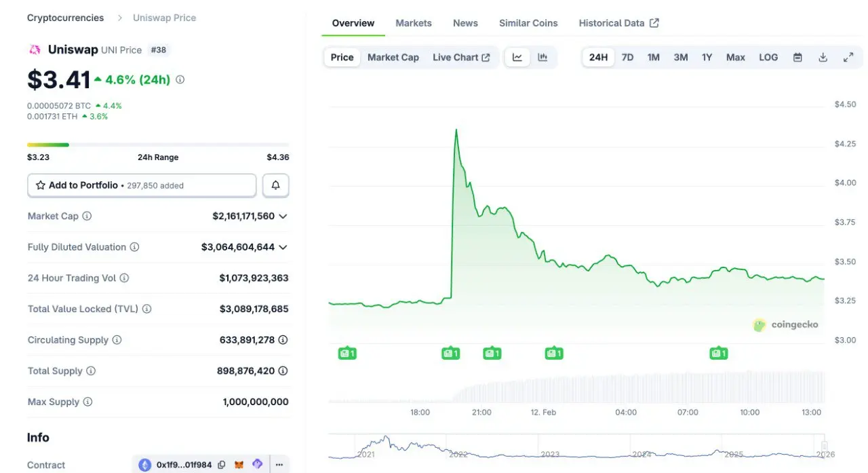Image resolution: width=868 pixels, height=473 pixels.
Task: Open more contract options ellipsis menu
Action: point(279,465)
